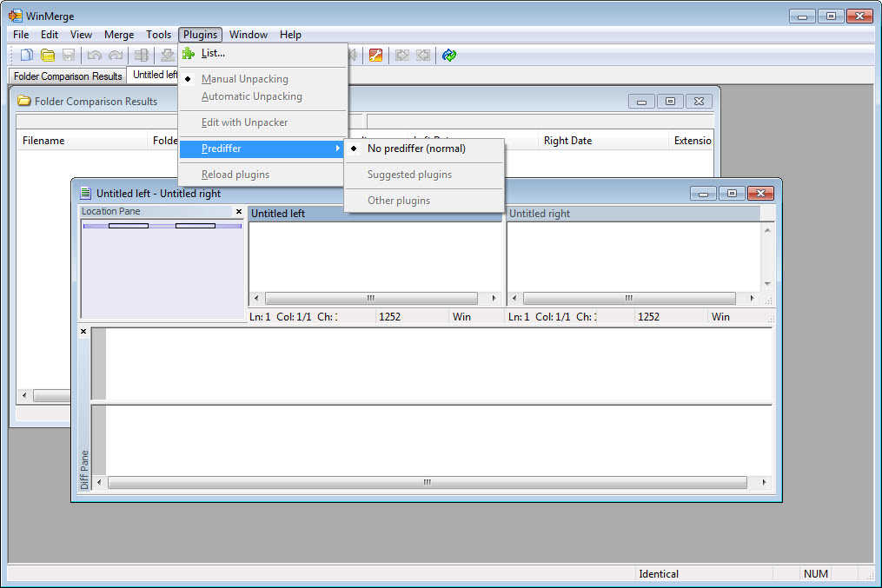Click the WinMerge application icon in title bar
This screenshot has width=882, height=588.
tap(15, 16)
